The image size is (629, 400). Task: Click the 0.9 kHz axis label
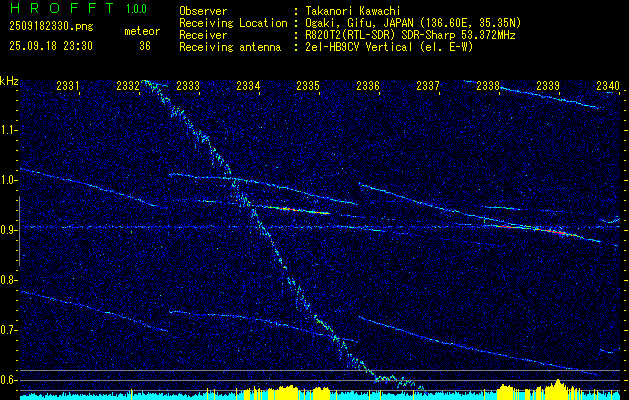click(x=9, y=230)
